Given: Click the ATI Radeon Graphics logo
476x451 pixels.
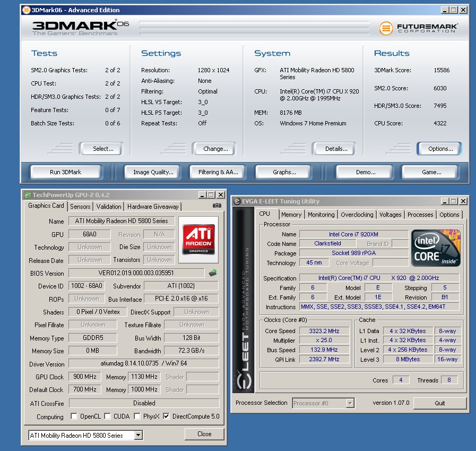Looking at the screenshot, I should (198, 240).
